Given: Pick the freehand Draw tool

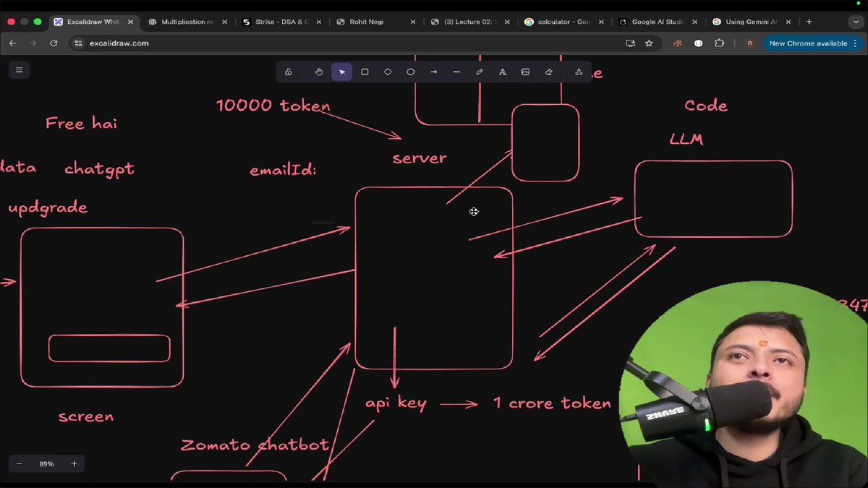Looking at the screenshot, I should pyautogui.click(x=479, y=72).
